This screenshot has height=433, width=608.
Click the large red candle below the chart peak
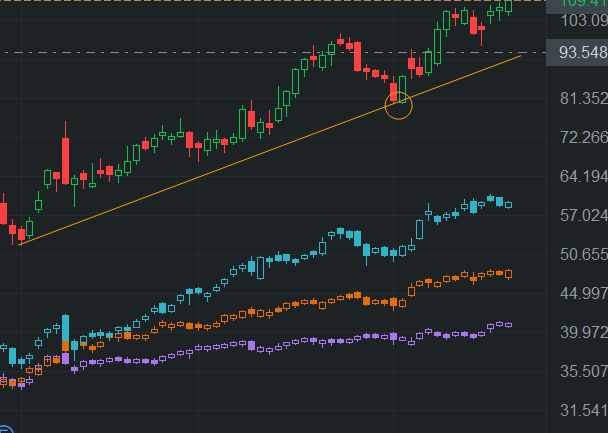(x=357, y=57)
